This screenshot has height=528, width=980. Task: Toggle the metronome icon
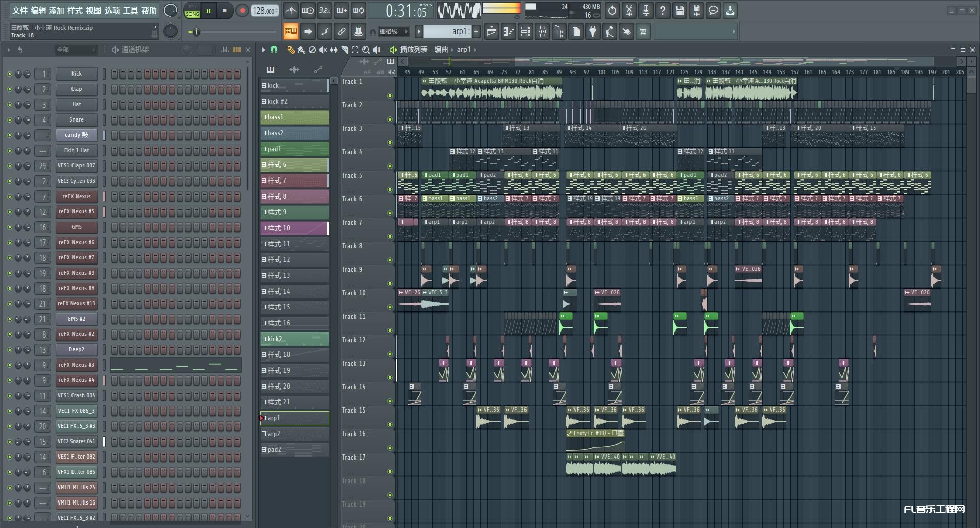291,10
